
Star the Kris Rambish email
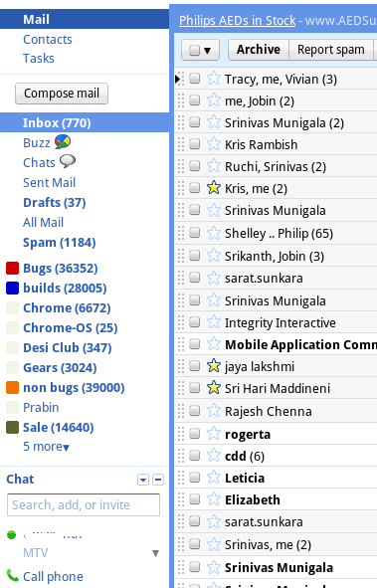[214, 143]
